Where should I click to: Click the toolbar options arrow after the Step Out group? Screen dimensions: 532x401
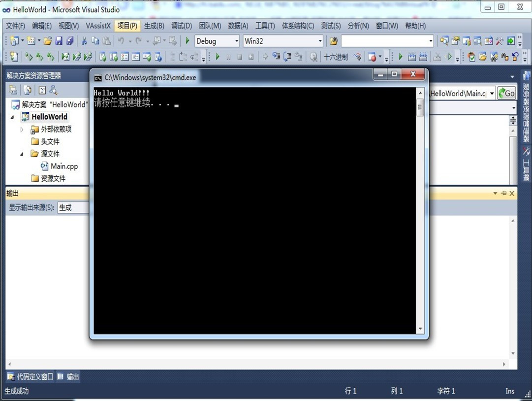(x=386, y=59)
